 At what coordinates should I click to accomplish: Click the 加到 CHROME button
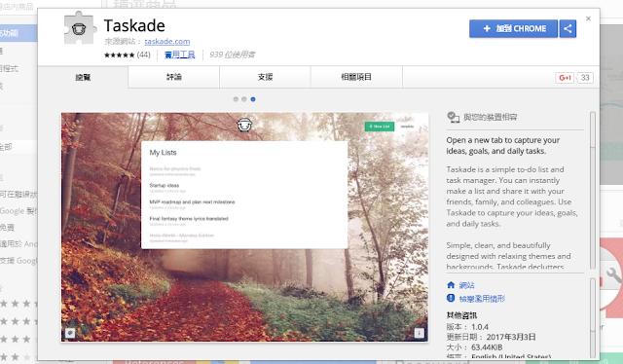[513, 28]
